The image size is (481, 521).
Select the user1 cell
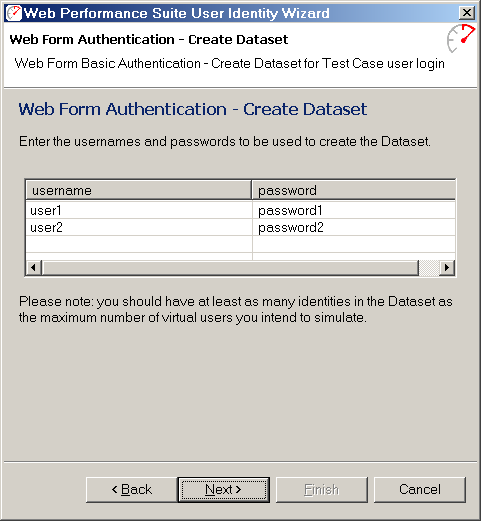[139, 210]
